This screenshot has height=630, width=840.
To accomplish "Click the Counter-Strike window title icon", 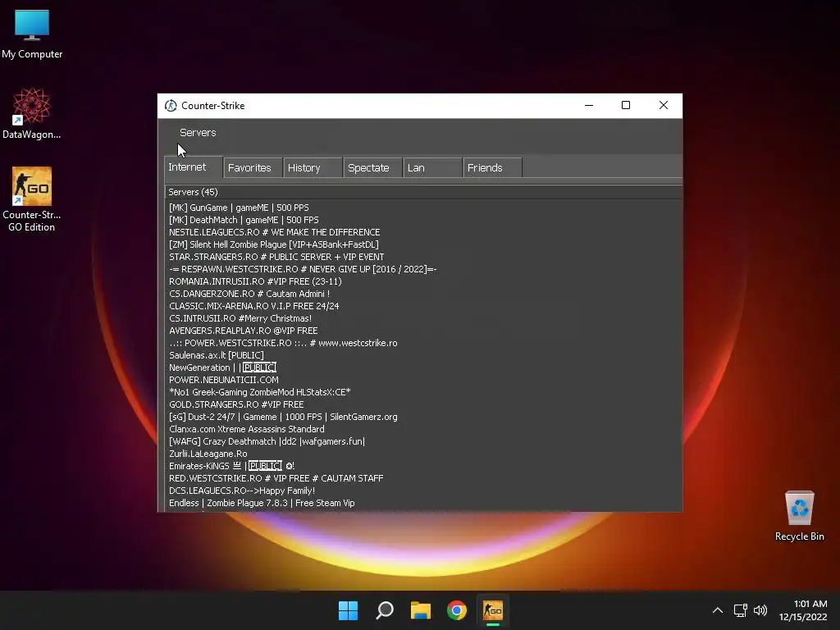I will point(171,106).
